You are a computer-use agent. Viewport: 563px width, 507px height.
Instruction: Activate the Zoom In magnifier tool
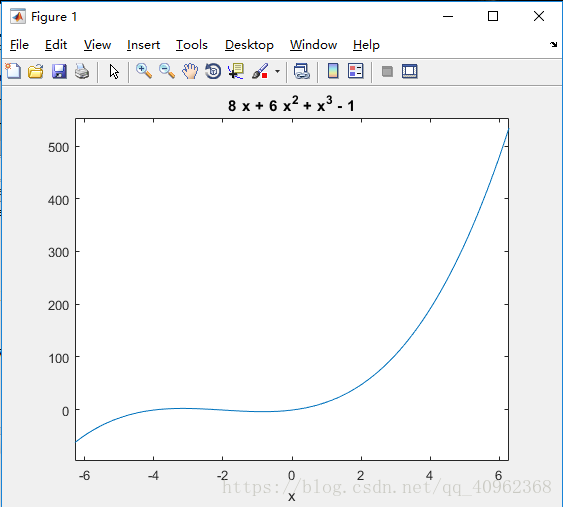[144, 71]
